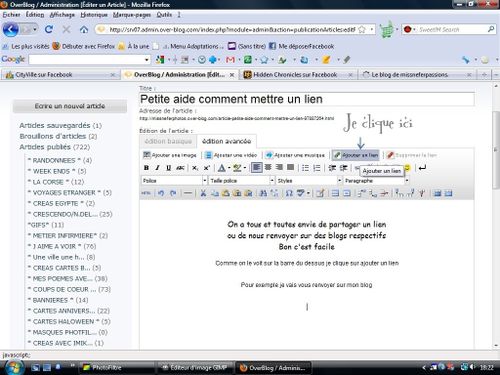
Task: Toggle bold formatting in editor
Action: (x=146, y=168)
